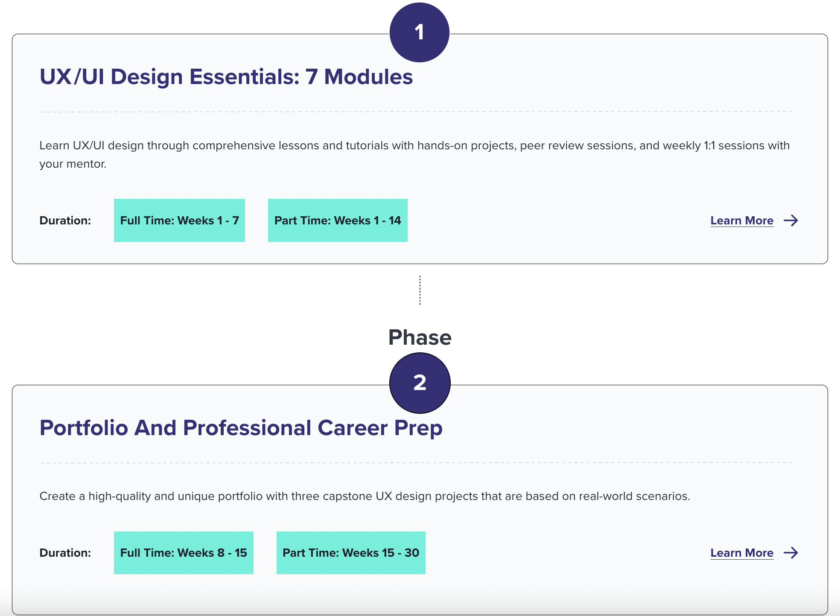Click the arrow icon beside second Learn More
Viewport: 840px width, 616px height.
tap(791, 553)
